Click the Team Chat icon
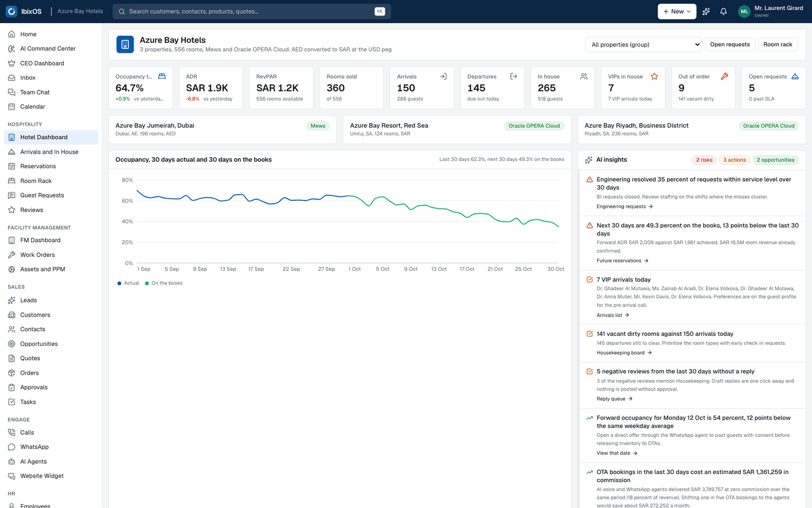 click(12, 92)
